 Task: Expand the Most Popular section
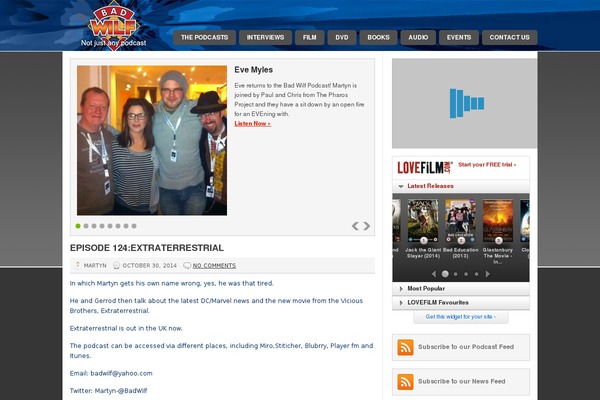pos(461,289)
